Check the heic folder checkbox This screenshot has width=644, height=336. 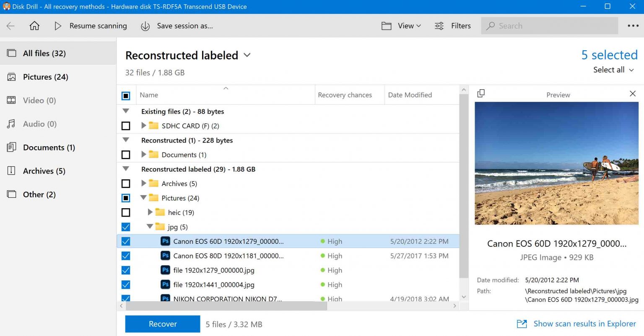tap(126, 212)
